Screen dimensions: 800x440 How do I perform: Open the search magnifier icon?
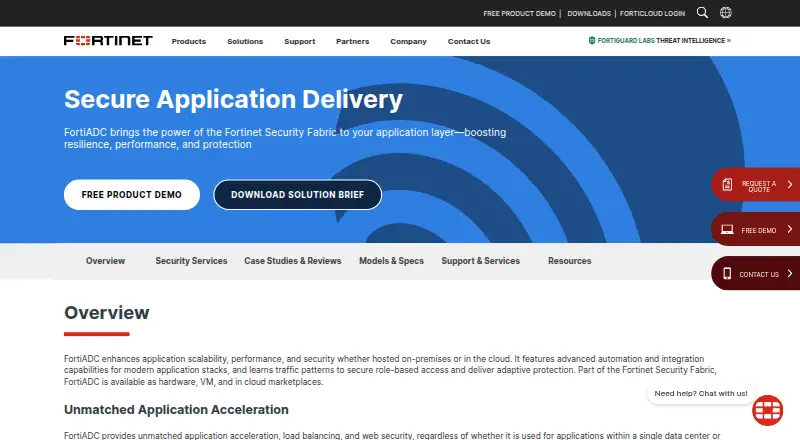coord(702,13)
